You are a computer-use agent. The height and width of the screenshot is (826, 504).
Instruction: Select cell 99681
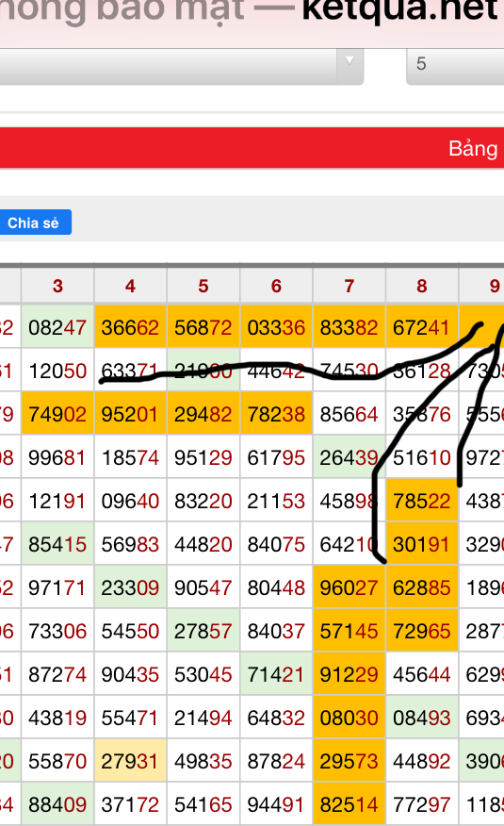pos(57,456)
